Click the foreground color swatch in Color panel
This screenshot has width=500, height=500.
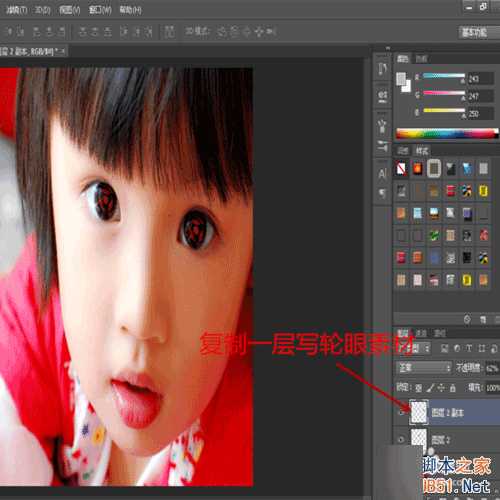[x=401, y=79]
